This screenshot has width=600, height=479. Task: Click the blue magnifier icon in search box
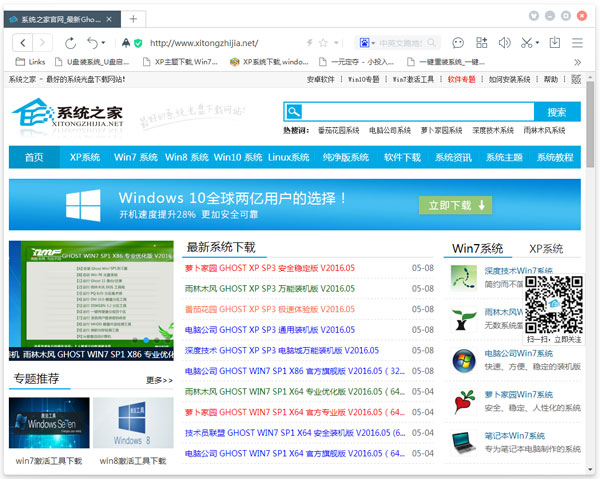pos(294,112)
